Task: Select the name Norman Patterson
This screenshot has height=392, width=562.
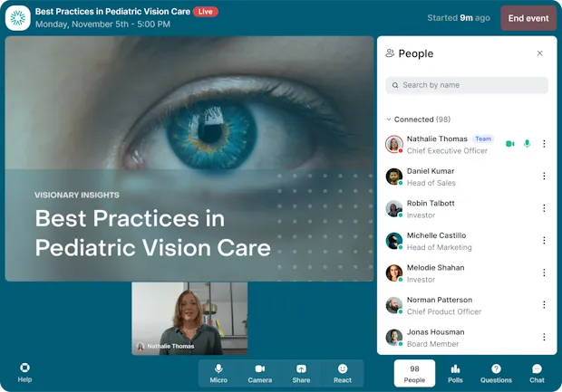Action: (x=440, y=300)
